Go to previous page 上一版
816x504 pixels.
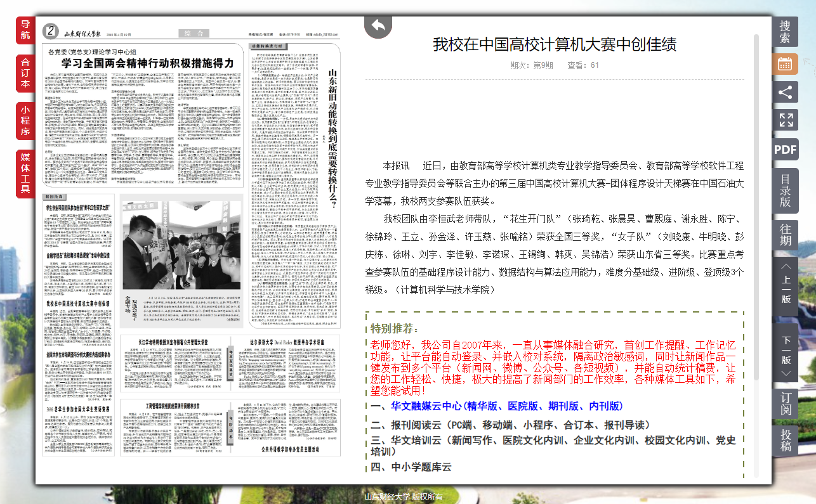786,285
